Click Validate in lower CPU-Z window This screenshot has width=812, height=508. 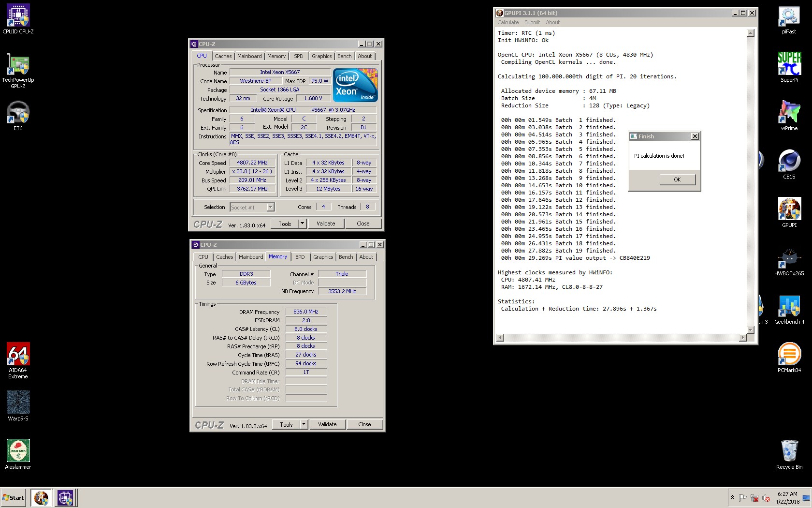[x=327, y=424]
